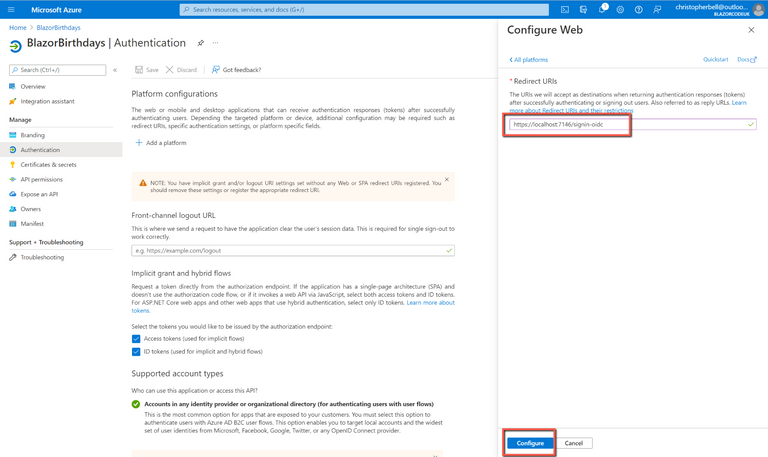Image resolution: width=768 pixels, height=457 pixels.
Task: Select Accounts in any identity provider option
Action: click(136, 404)
